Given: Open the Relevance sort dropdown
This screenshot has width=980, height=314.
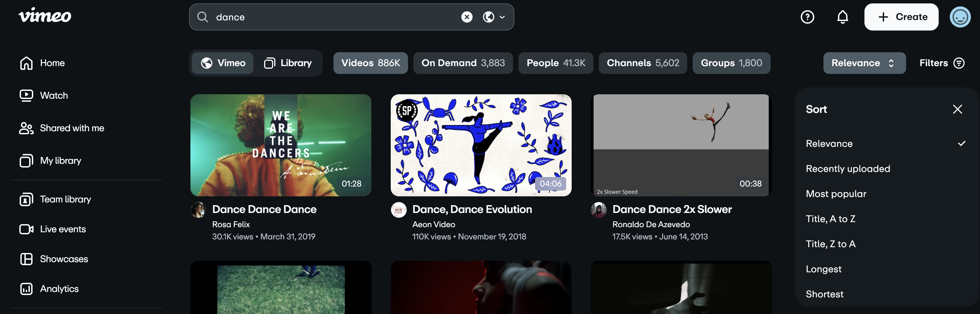Looking at the screenshot, I should (864, 63).
